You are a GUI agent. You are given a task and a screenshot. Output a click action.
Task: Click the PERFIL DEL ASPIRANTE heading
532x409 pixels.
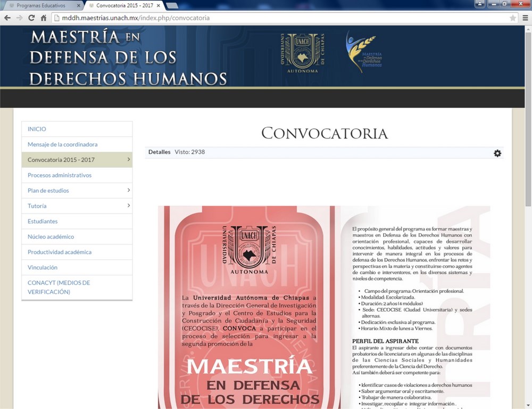coord(385,341)
